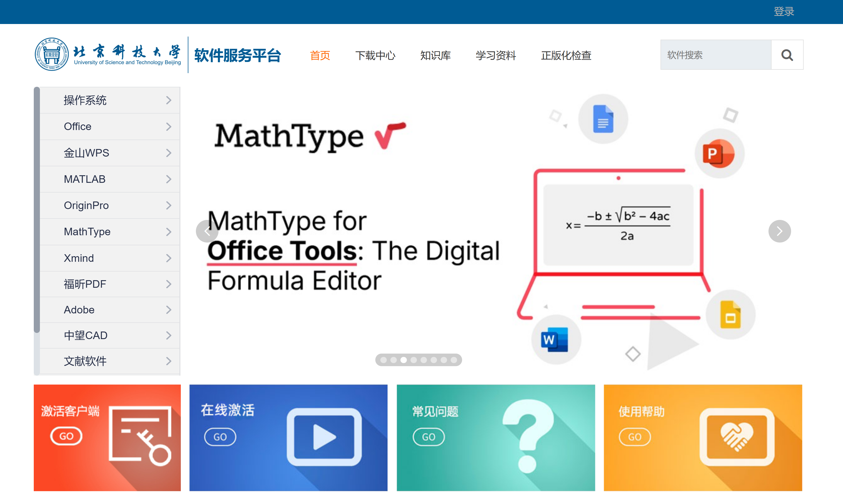843x504 pixels.
Task: Click GO on the 激活客户端 card
Action: [x=66, y=436]
